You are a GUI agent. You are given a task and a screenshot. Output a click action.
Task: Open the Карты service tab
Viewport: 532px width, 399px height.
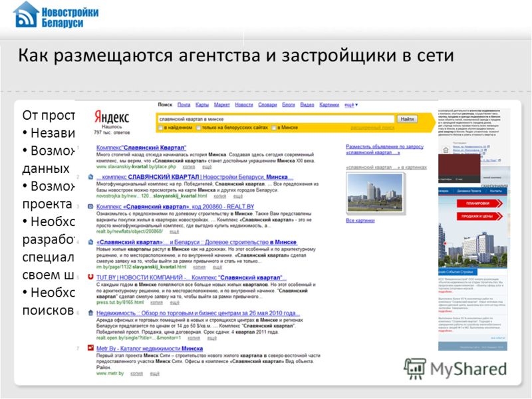(x=202, y=105)
